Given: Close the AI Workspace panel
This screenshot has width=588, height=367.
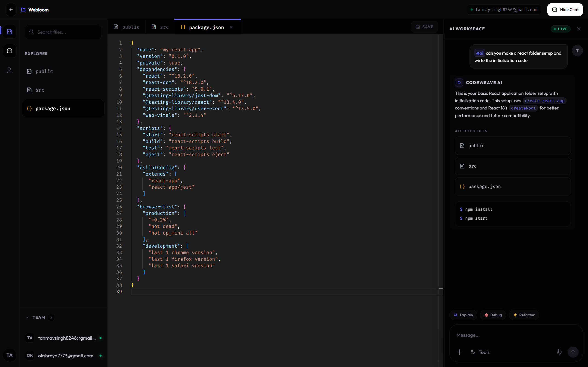Looking at the screenshot, I should click(579, 29).
